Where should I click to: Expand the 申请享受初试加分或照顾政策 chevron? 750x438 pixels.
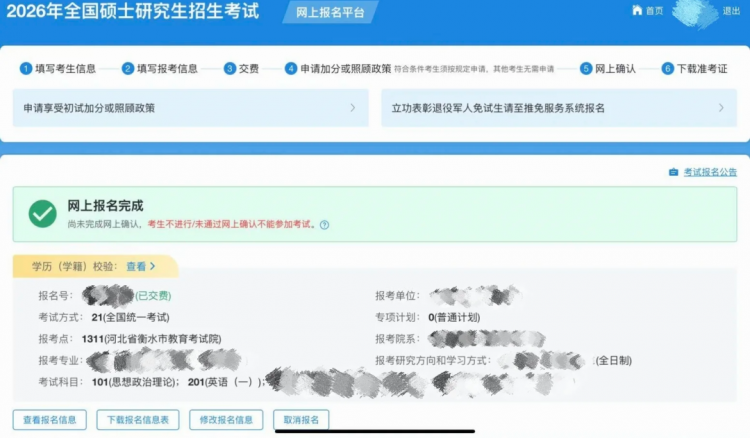352,108
